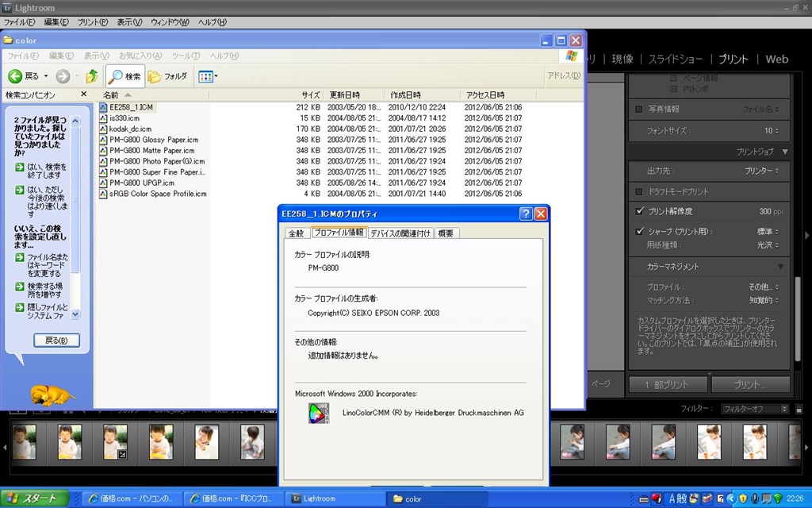
Task: Select the sRGB Color Space Profile.icm file
Action: 157,194
